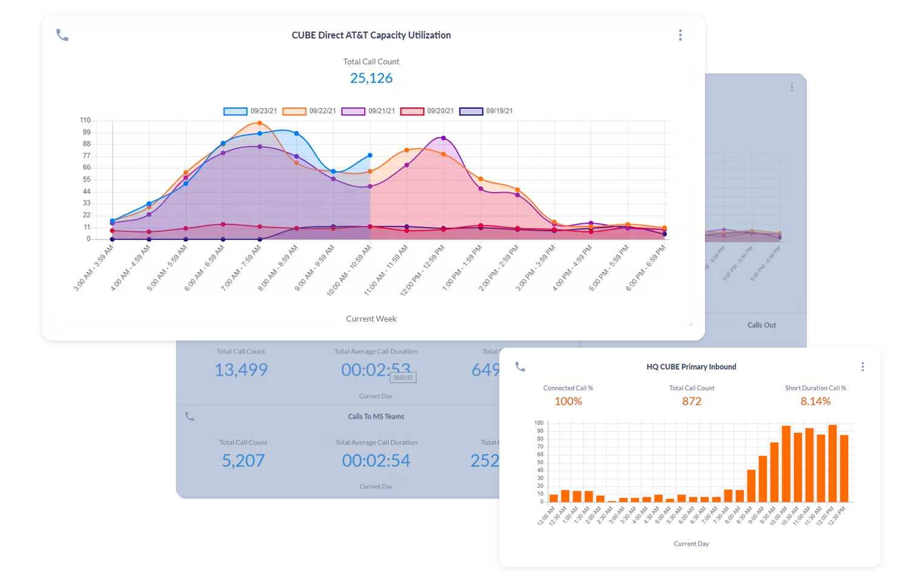The height and width of the screenshot is (585, 924).
Task: Toggle the 09/20/21 legend series
Action: (x=427, y=111)
